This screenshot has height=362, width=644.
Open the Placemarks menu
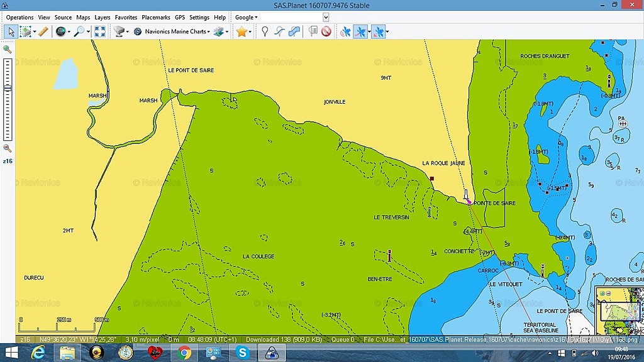tap(155, 18)
